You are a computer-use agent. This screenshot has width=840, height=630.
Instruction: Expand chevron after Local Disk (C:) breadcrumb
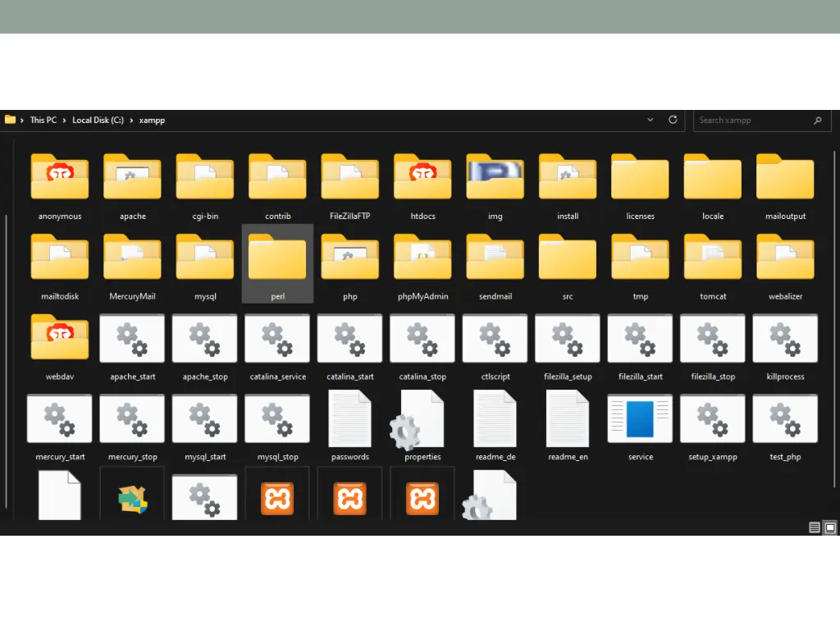(132, 120)
